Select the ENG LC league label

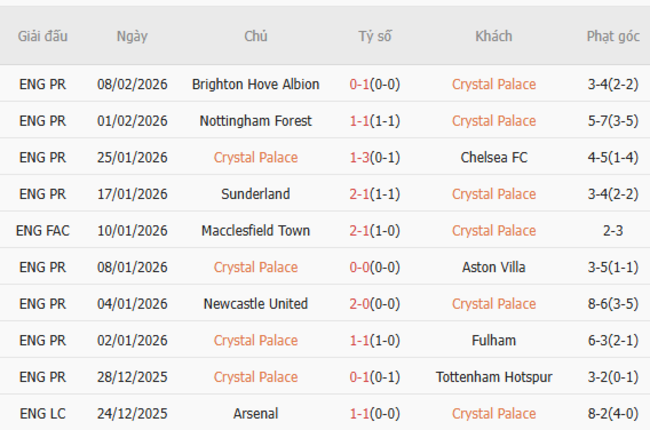[x=43, y=413]
